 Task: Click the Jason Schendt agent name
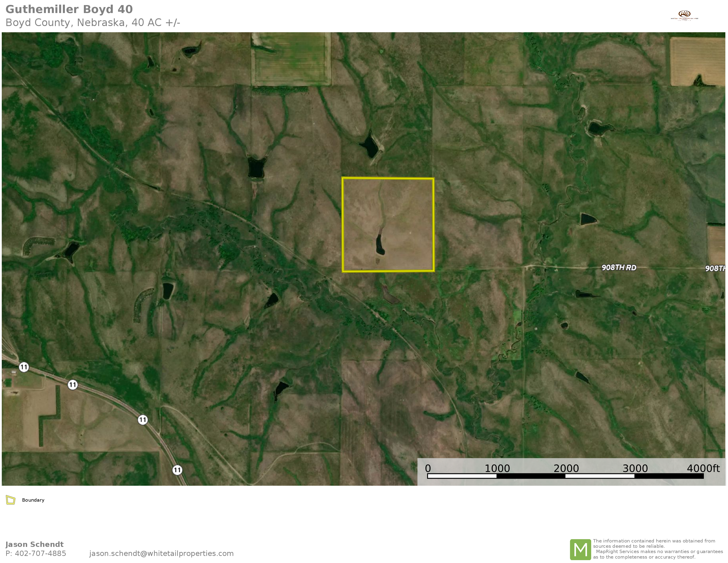point(34,544)
